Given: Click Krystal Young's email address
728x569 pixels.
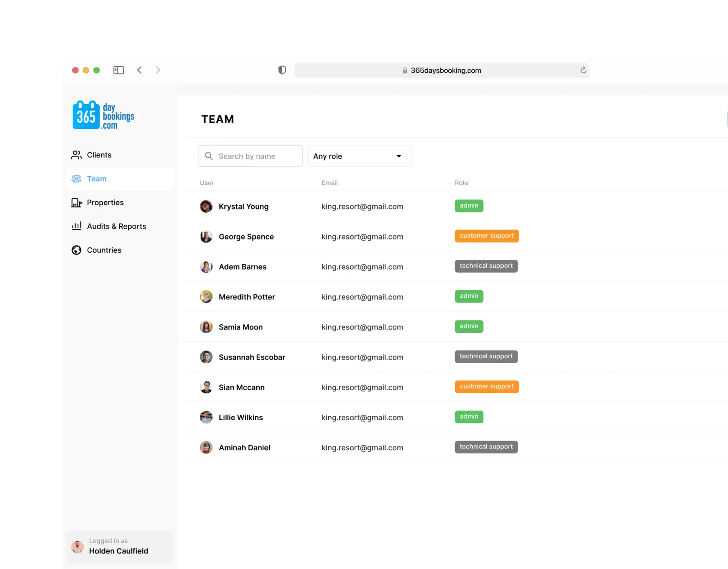Looking at the screenshot, I should (x=362, y=207).
